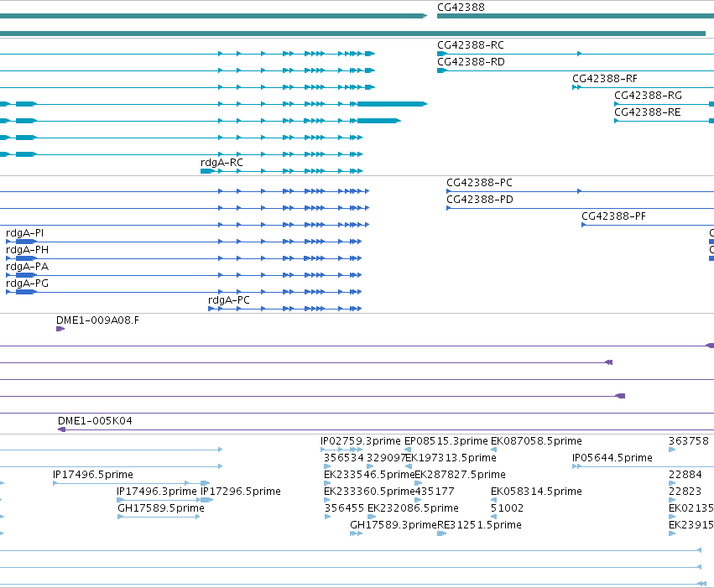Select the DME1-005K04 feature label
Image resolution: width=714 pixels, height=588 pixels.
point(95,421)
